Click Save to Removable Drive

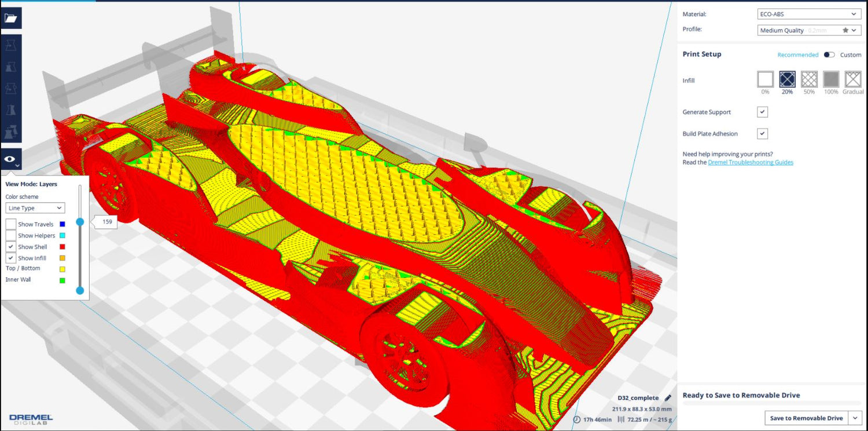(x=807, y=418)
